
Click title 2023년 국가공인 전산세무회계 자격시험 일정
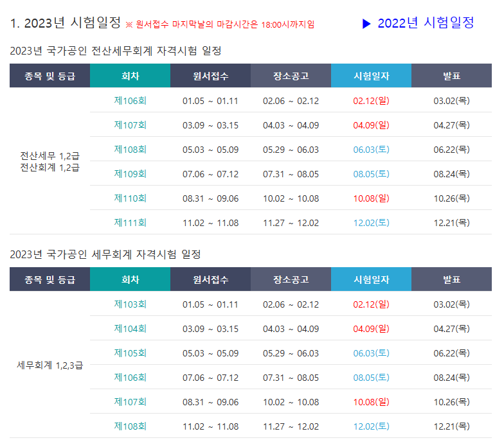(116, 51)
